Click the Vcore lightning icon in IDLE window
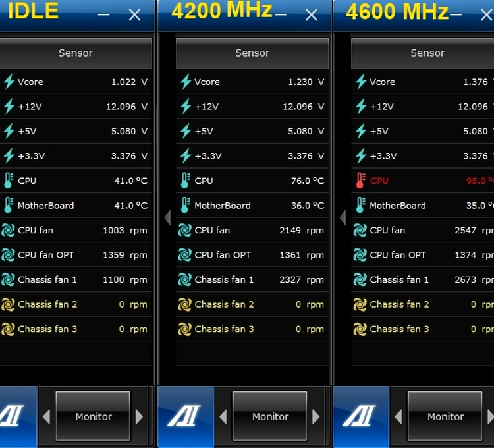The image size is (494, 448). pos(9,82)
